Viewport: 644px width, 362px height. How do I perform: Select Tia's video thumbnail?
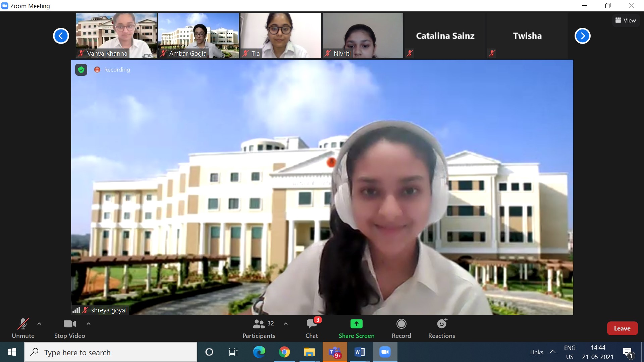click(x=281, y=36)
